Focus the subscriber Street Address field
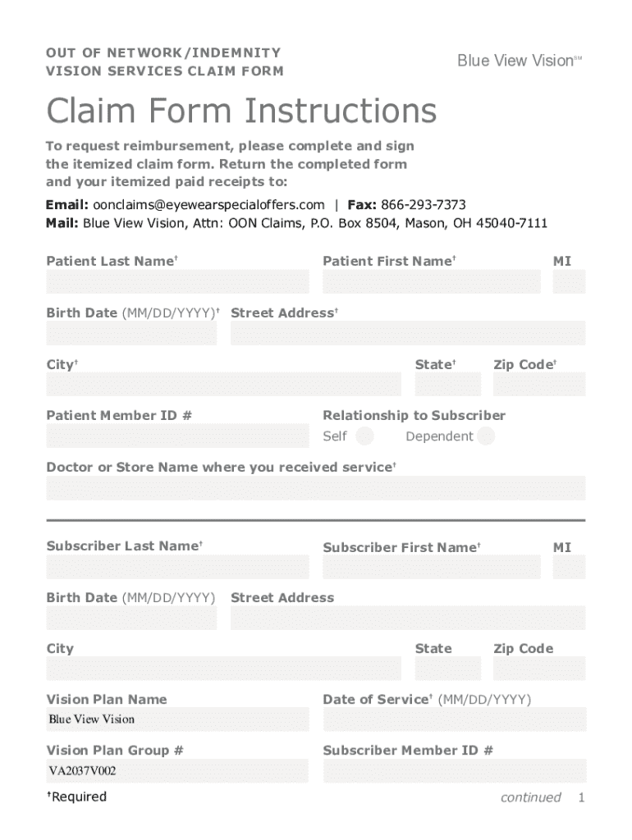Screen dimensions: 632x840 (x=408, y=618)
